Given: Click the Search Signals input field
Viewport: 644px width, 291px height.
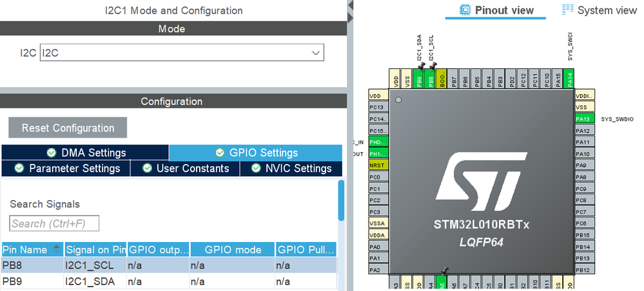Looking at the screenshot, I should (x=54, y=224).
